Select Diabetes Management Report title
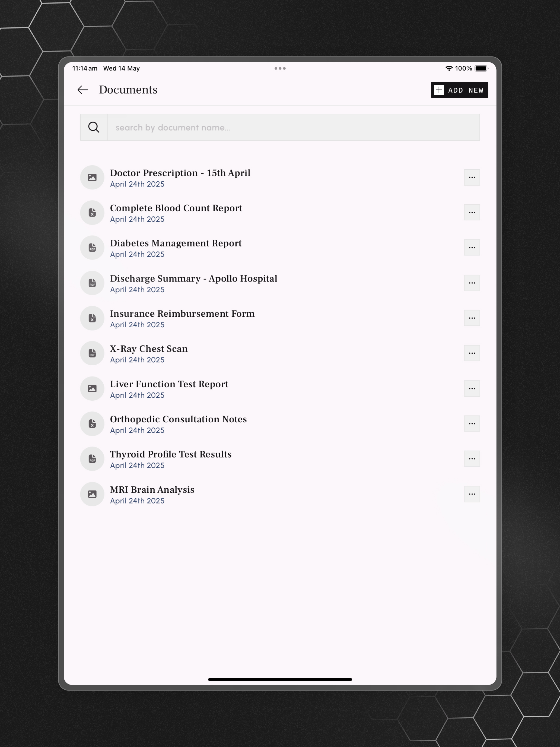Image resolution: width=560 pixels, height=747 pixels. point(176,243)
